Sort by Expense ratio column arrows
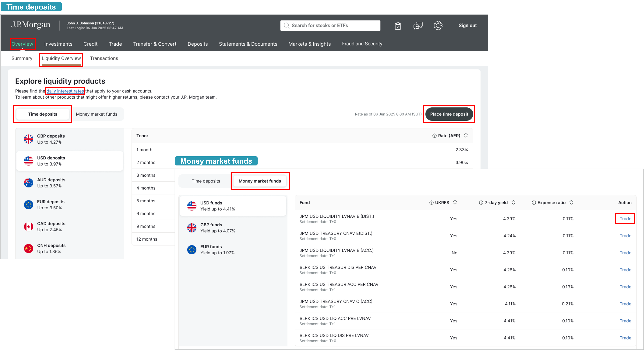The image size is (644, 350). (571, 202)
